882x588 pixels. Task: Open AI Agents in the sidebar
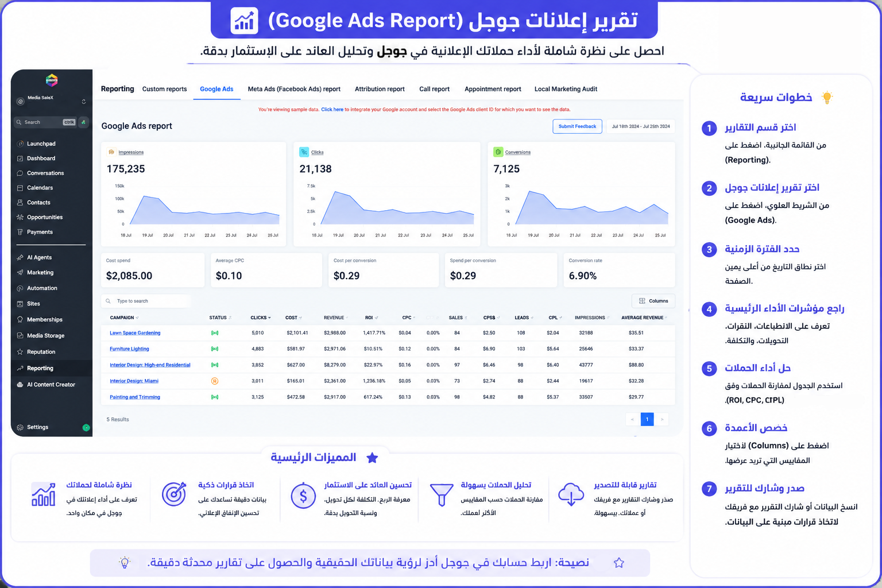click(x=39, y=257)
